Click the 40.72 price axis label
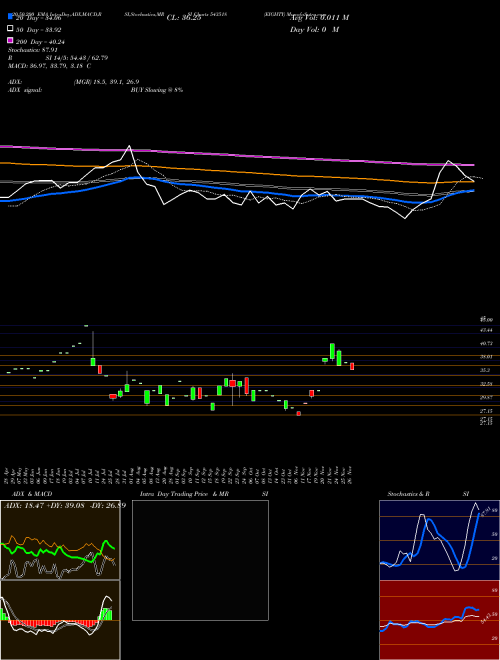 487,343
